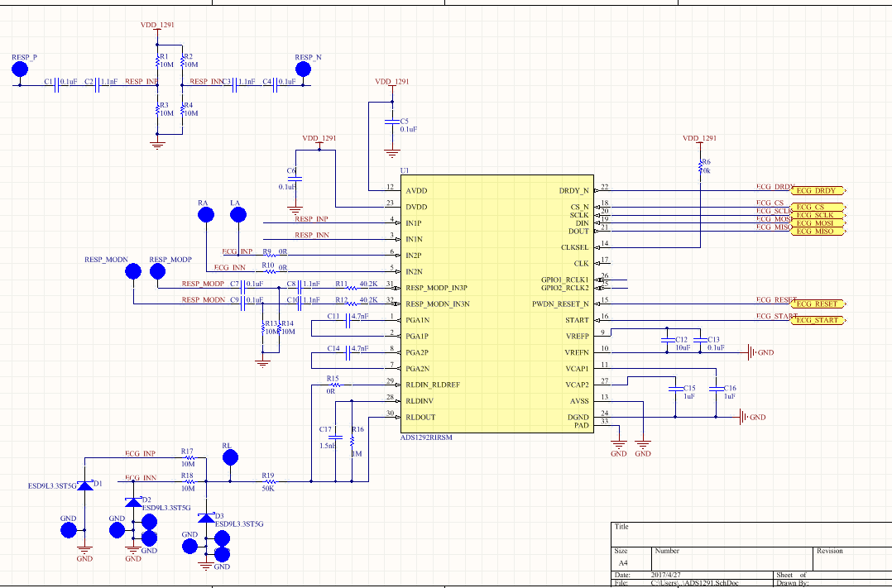This screenshot has width=892, height=588.
Task: Select the RESP_MODP_IN3P pin label
Action: click(436, 288)
